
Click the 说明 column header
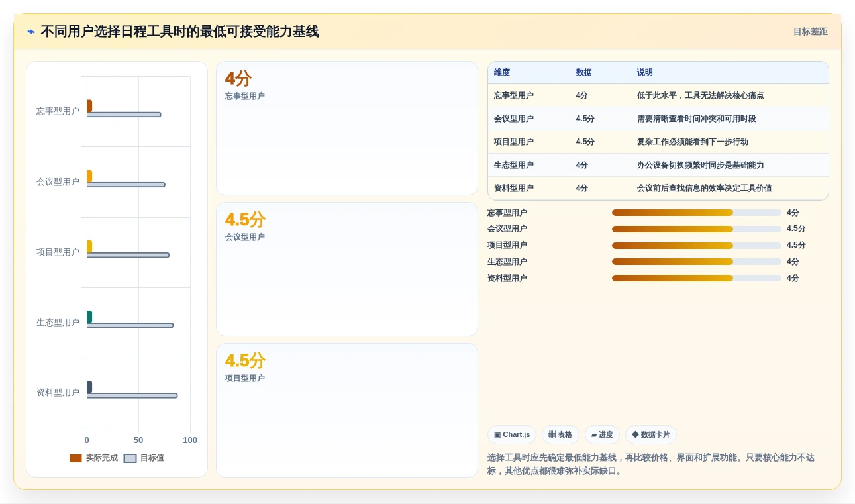point(645,72)
